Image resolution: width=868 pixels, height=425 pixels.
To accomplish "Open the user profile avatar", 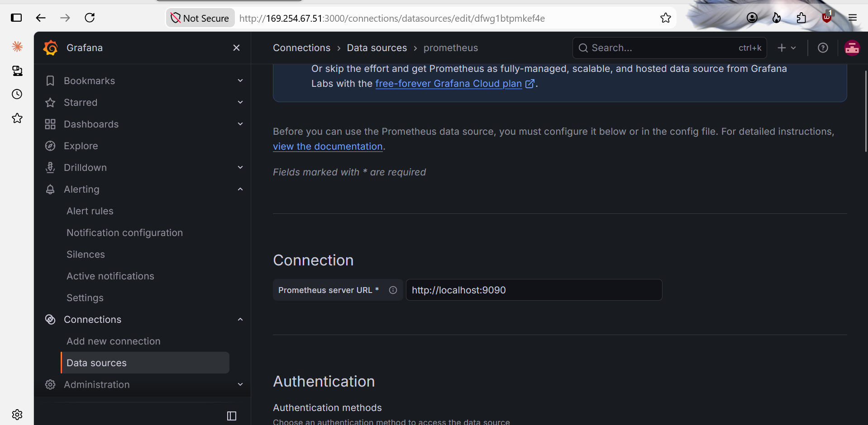I will click(852, 48).
